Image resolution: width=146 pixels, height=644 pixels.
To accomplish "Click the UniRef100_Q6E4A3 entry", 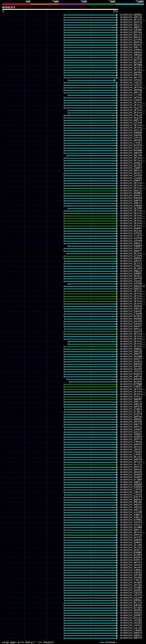I will pos(131,52).
